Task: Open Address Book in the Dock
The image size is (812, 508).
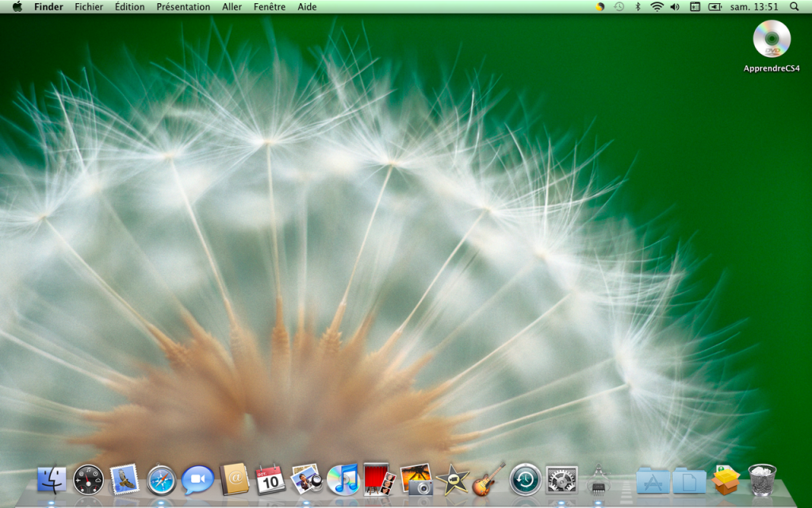Action: [234, 479]
